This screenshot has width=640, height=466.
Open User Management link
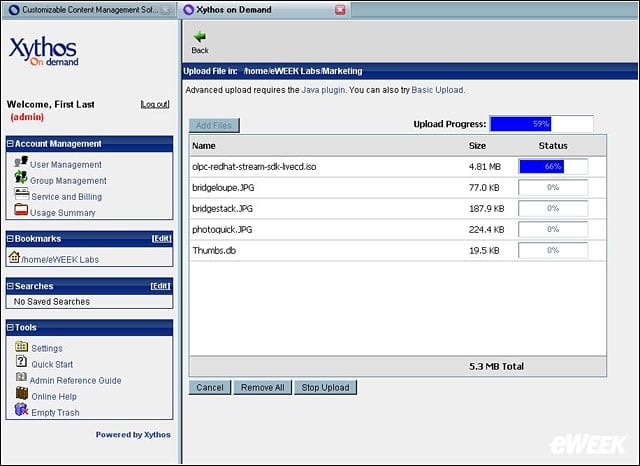pos(66,164)
